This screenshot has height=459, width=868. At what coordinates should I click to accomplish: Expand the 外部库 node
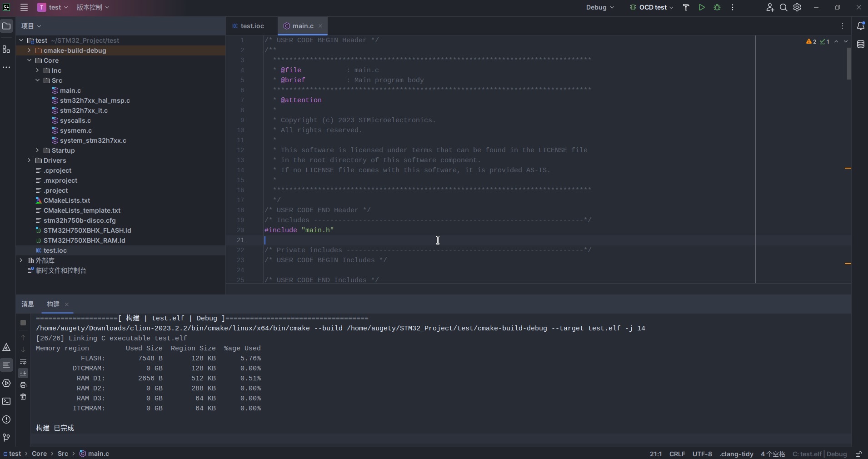(21, 260)
